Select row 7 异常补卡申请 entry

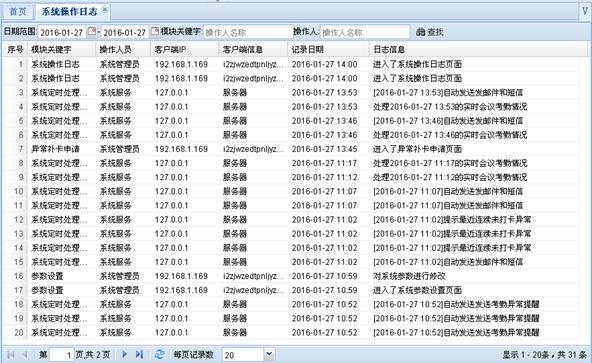click(x=291, y=149)
